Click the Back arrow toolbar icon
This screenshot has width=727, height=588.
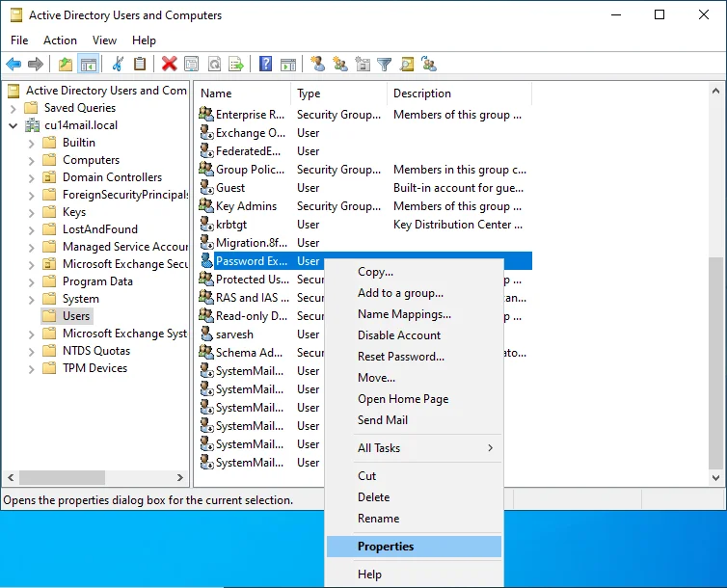[x=13, y=64]
